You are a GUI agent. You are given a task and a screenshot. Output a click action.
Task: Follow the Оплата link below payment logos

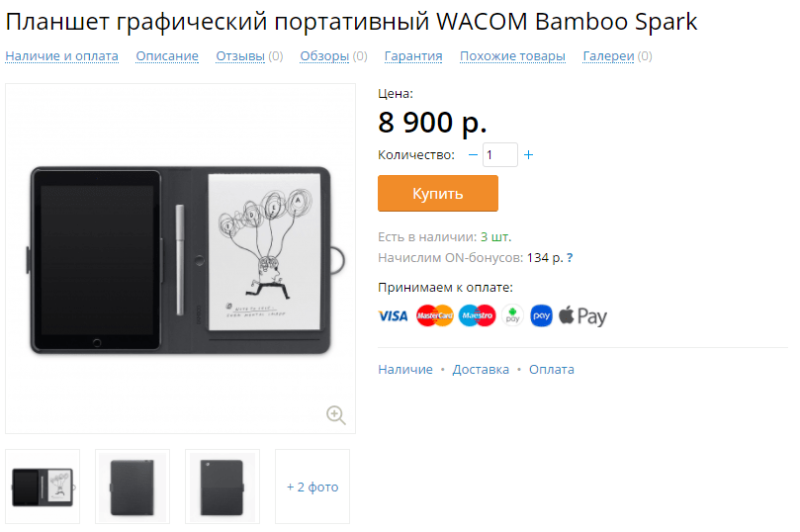[x=552, y=369]
